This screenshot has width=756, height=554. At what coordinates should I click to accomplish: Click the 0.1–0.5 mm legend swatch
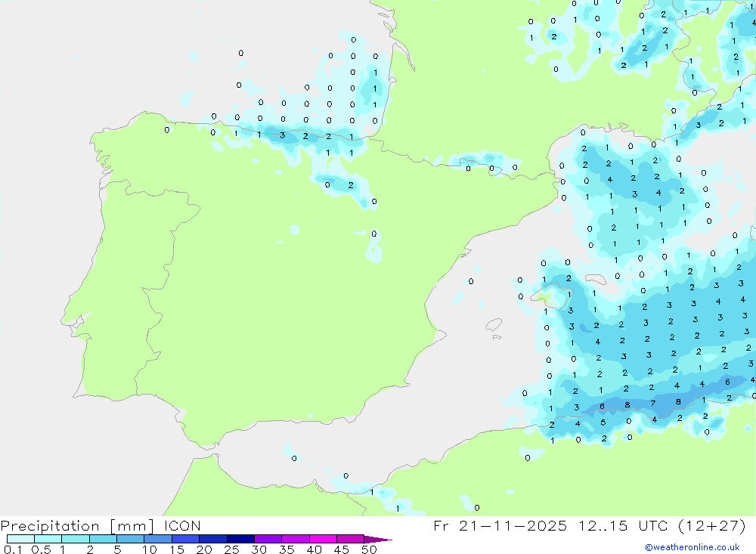click(20, 539)
